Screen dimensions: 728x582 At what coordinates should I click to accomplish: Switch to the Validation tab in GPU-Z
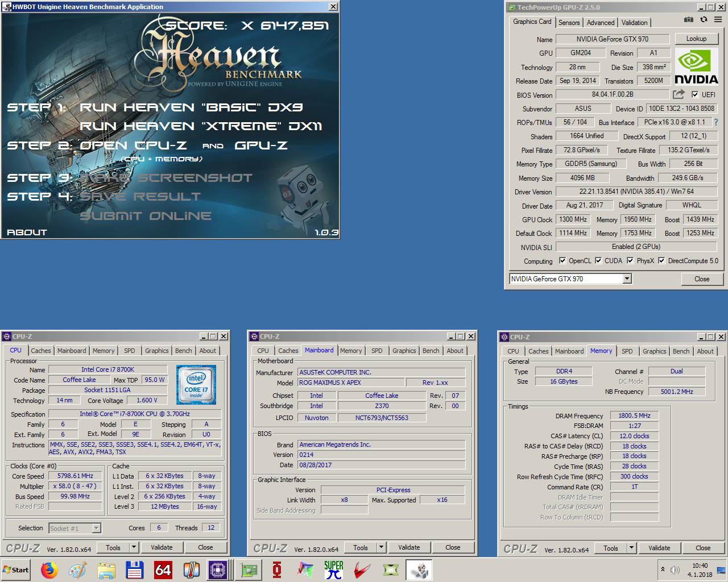[634, 23]
